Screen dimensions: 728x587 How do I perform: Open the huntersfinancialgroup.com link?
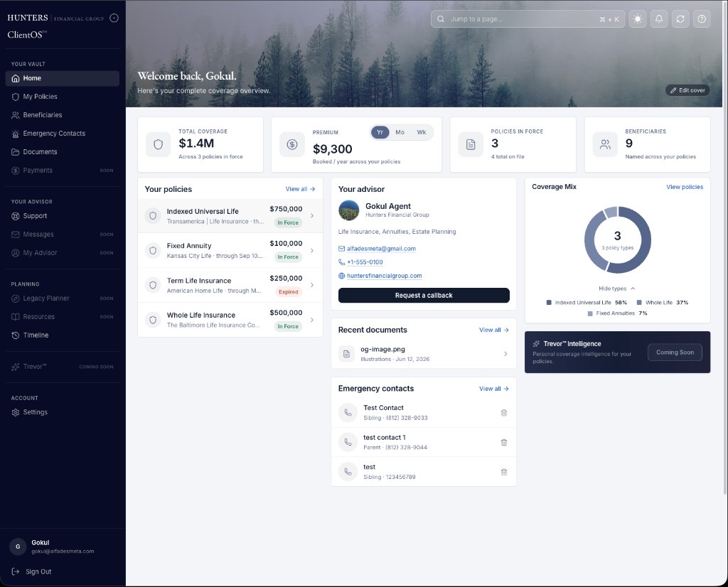tap(385, 276)
